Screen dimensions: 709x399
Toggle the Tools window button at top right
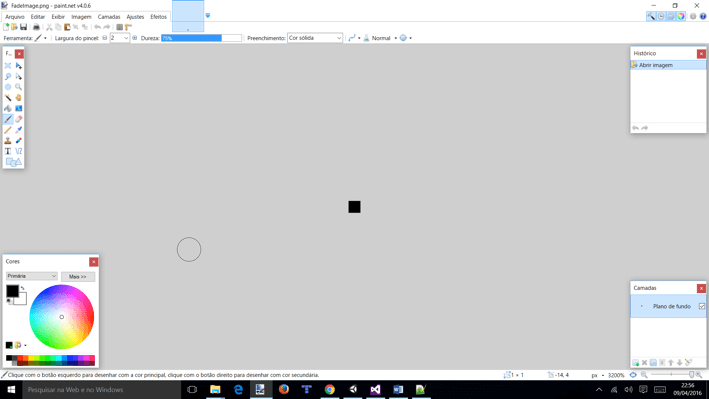(x=651, y=16)
